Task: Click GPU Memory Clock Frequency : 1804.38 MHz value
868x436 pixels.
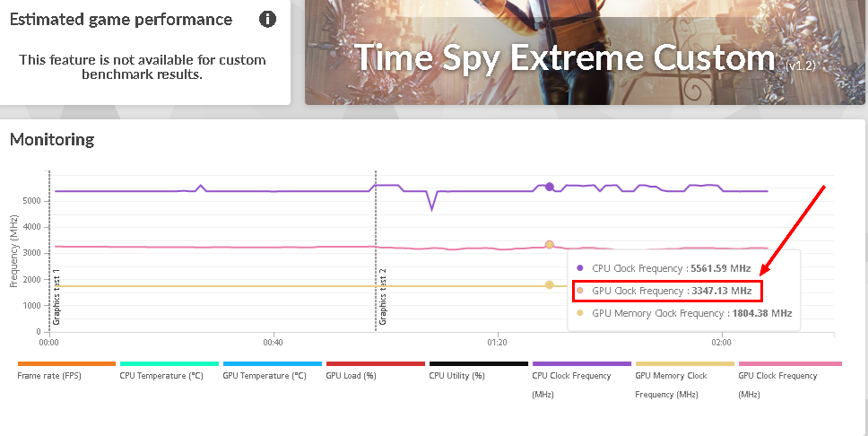Action: 691,313
